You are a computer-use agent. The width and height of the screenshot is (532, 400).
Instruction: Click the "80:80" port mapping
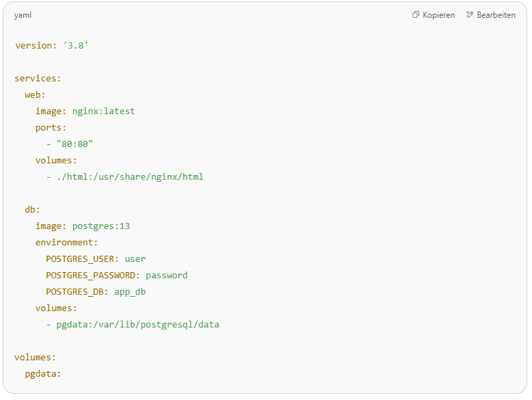point(74,144)
